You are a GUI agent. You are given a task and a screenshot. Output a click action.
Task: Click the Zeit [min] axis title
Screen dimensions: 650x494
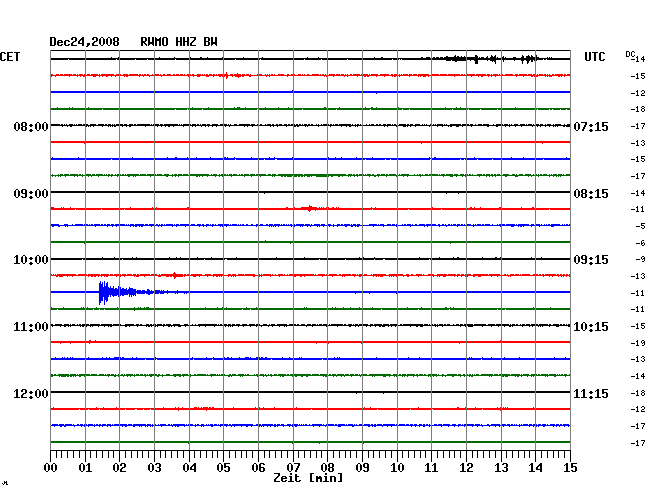pos(308,478)
